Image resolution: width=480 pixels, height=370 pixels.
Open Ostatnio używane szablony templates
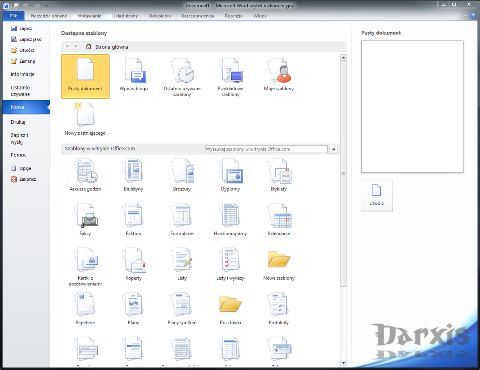[182, 77]
